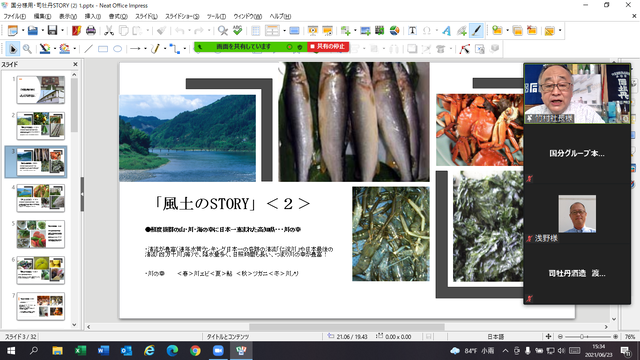Click the Save icon

[52, 31]
